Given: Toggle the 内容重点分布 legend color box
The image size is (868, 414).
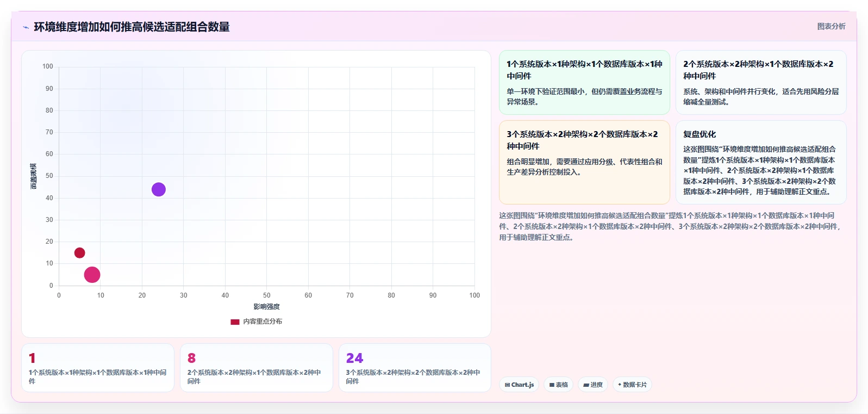Looking at the screenshot, I should pos(235,322).
